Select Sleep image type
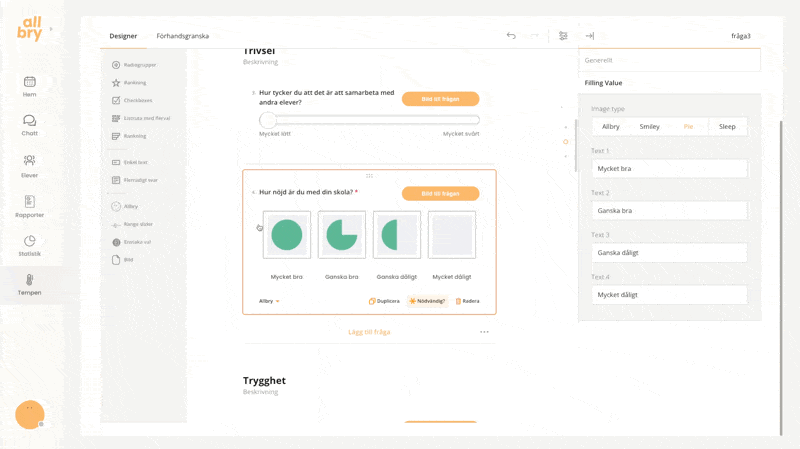800x449 pixels. (727, 127)
